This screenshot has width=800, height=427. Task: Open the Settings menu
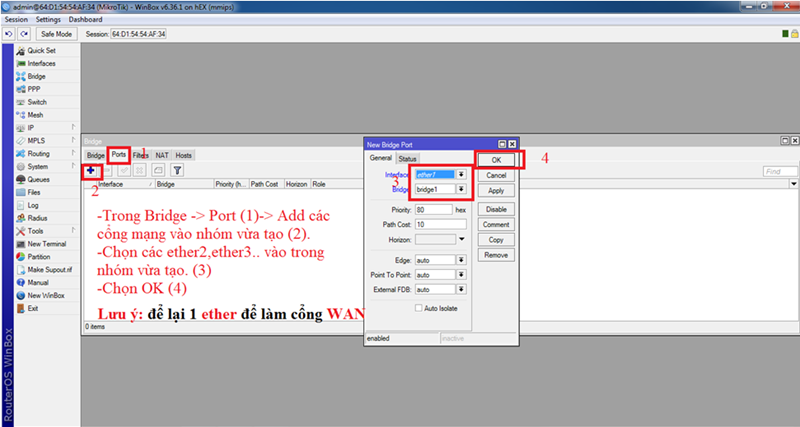tap(47, 19)
